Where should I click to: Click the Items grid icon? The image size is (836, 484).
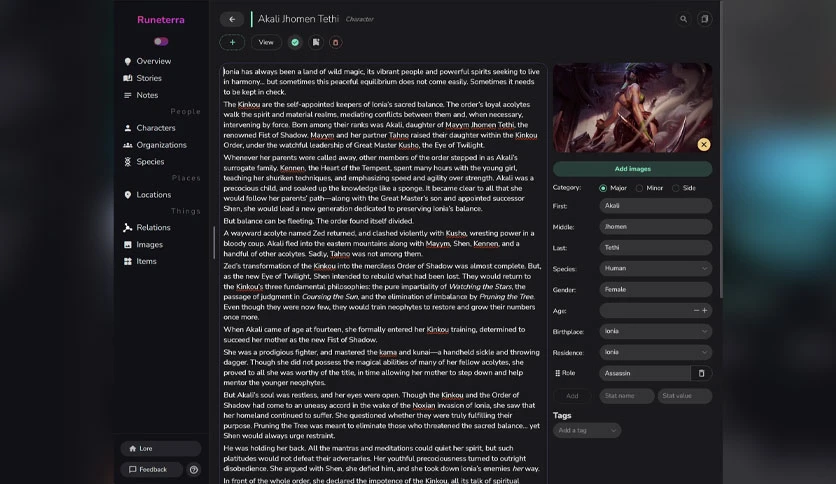(127, 261)
